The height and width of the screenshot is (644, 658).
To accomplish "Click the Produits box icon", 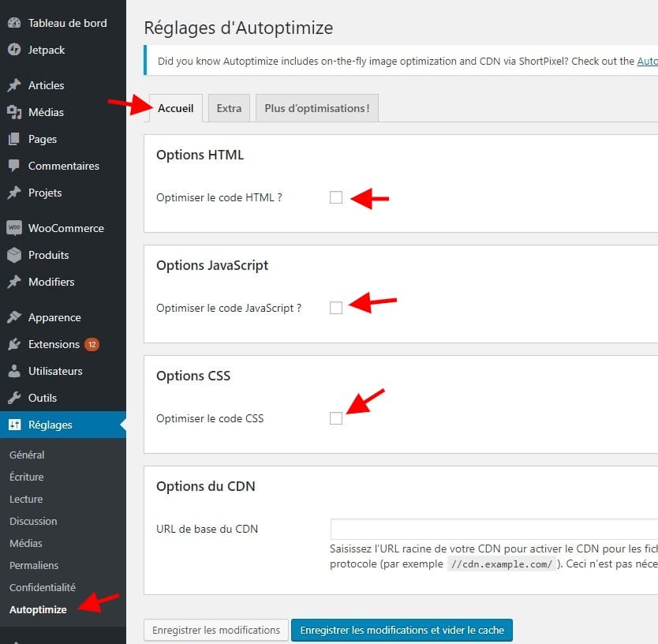I will coord(14,255).
